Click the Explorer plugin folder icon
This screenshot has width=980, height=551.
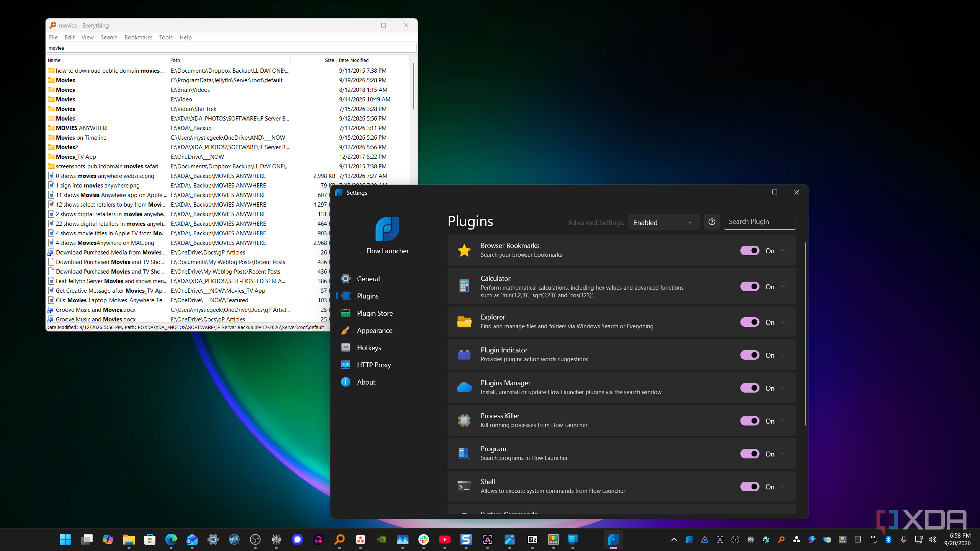[464, 322]
